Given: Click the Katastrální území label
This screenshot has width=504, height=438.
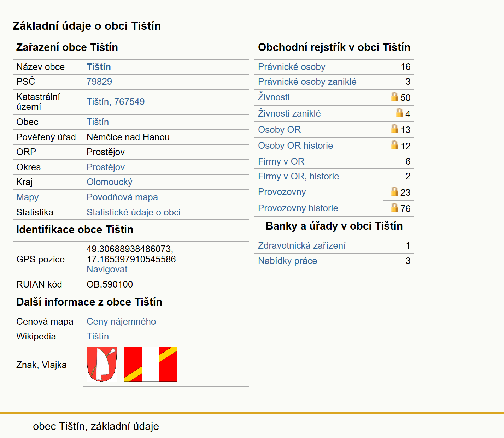Looking at the screenshot, I should pos(38,102).
